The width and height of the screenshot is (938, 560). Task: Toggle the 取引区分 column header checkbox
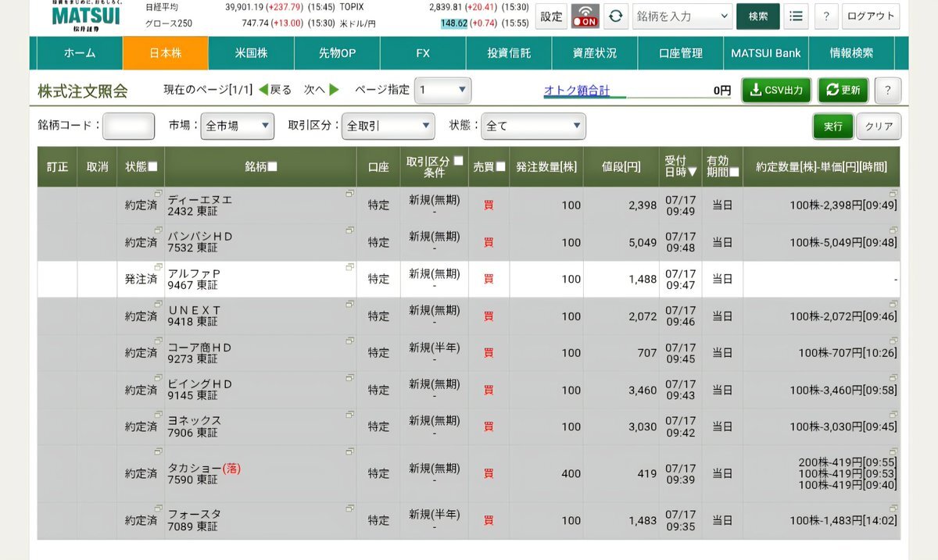458,160
